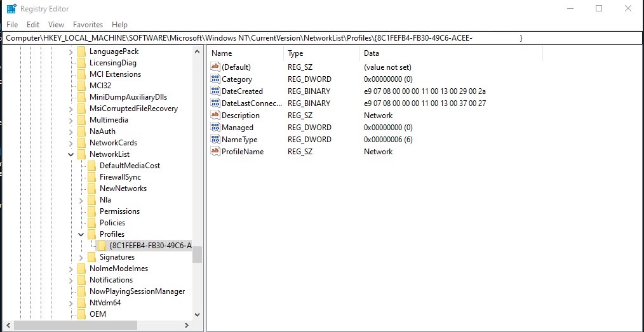
Task: Open the Help menu
Action: click(x=119, y=25)
